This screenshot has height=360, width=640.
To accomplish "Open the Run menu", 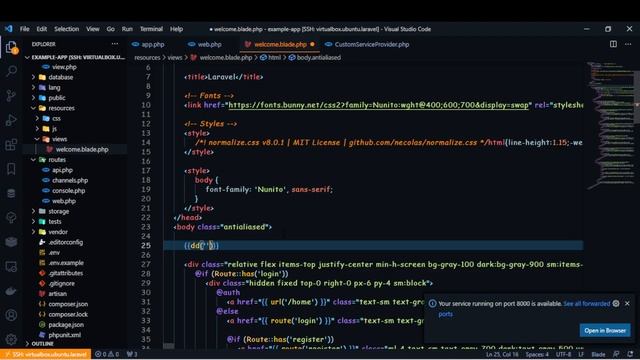I will pyautogui.click(x=127, y=29).
